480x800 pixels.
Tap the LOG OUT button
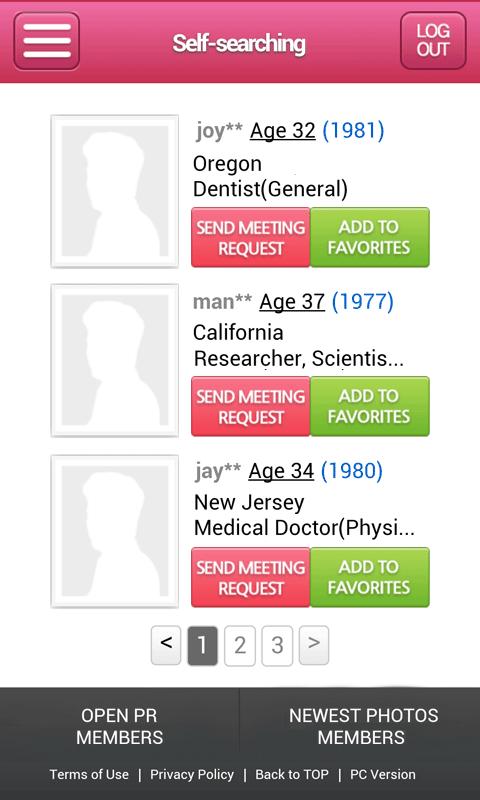pos(433,41)
